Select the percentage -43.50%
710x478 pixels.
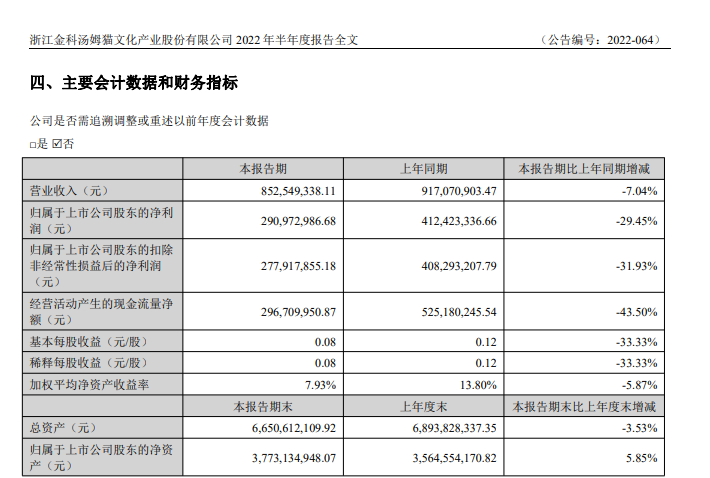pyautogui.click(x=637, y=312)
